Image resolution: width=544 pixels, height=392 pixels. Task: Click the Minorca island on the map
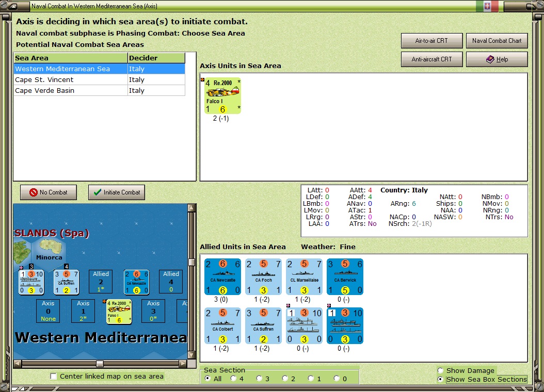[51, 247]
